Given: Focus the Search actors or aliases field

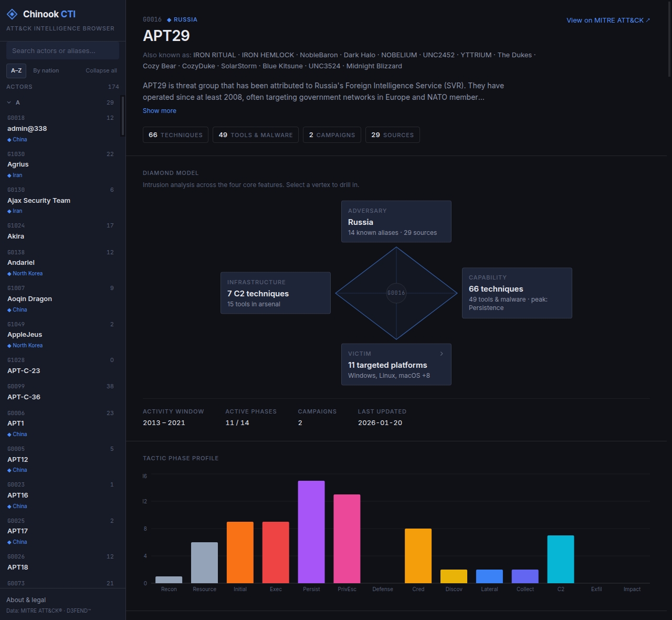Looking at the screenshot, I should [62, 51].
